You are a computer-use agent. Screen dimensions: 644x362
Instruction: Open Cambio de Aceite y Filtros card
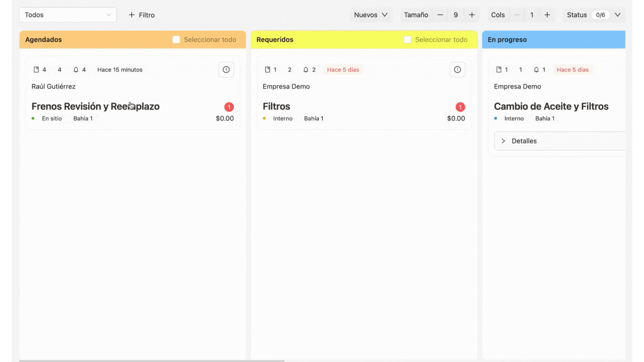[551, 106]
